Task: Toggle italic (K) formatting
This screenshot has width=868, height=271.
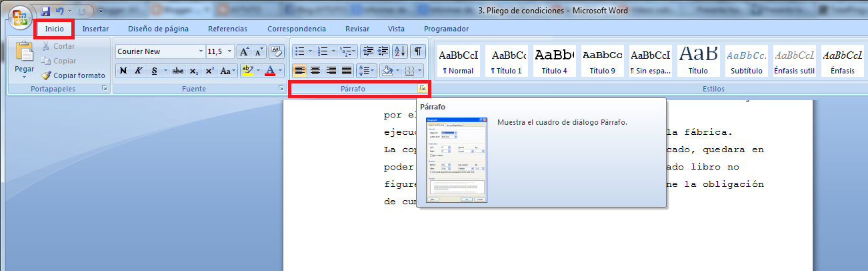Action: [x=139, y=70]
